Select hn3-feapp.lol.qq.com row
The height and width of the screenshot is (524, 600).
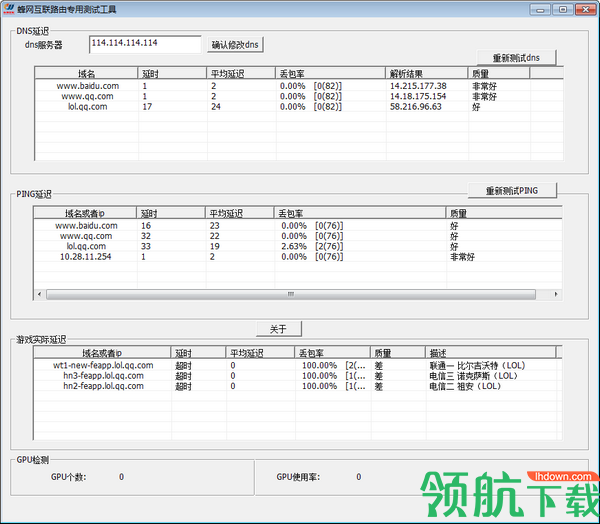click(298, 375)
